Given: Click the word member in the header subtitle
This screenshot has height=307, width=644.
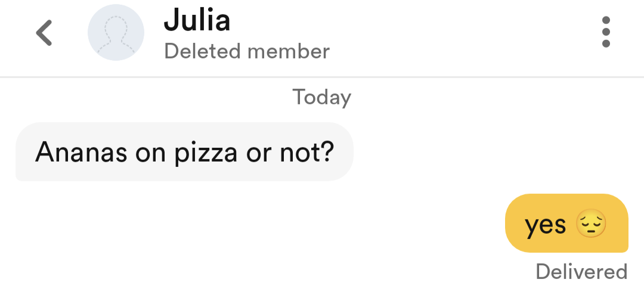Looking at the screenshot, I should 289,51.
